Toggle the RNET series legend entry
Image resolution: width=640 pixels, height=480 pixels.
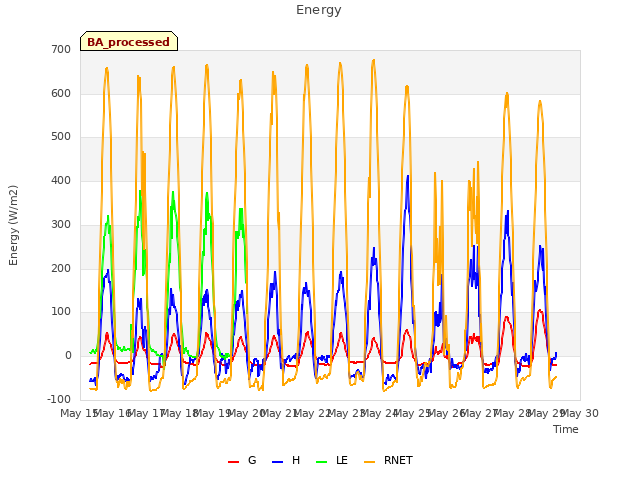pos(388,460)
